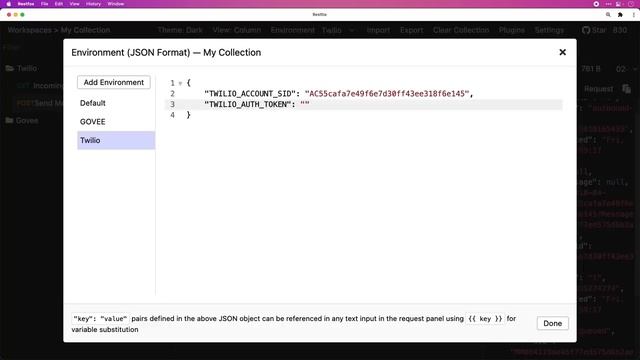Click line number 2 in the editor gutter

pyautogui.click(x=172, y=94)
